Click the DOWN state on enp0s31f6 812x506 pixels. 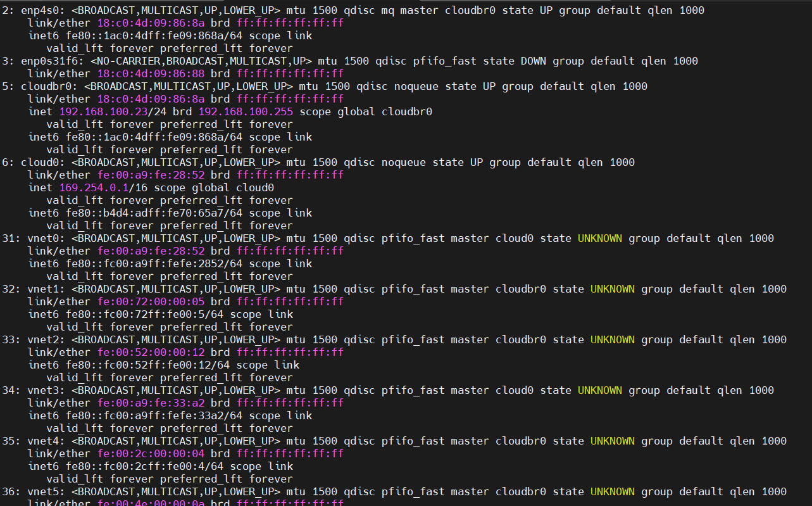533,61
